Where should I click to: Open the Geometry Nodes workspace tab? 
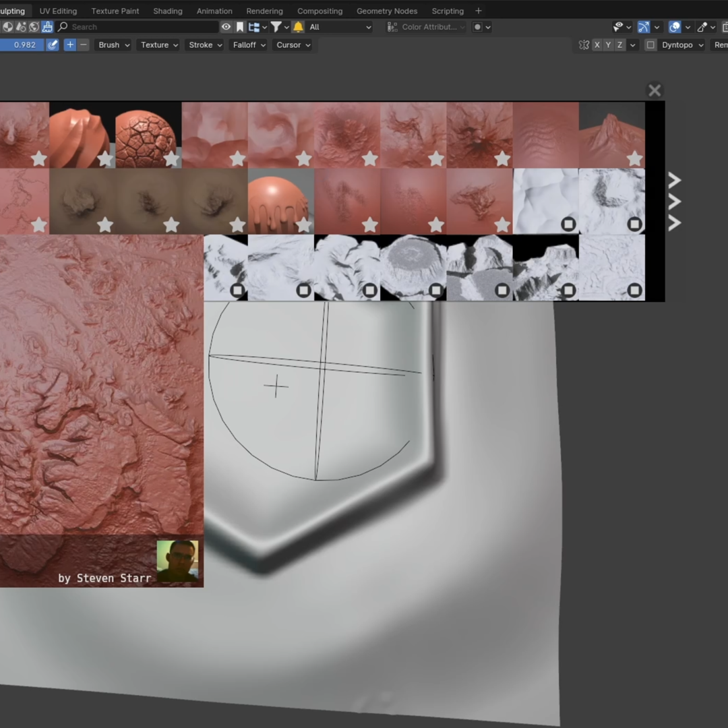click(387, 11)
